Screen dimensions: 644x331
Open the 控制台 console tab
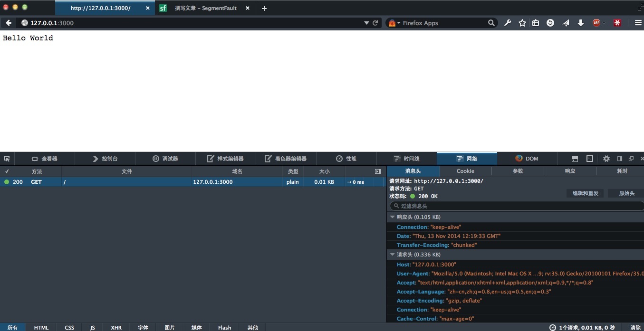point(105,159)
